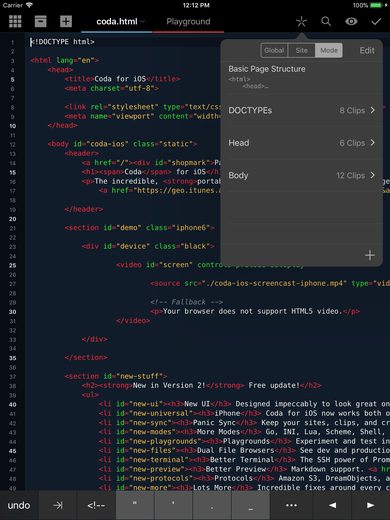390x520 pixels.
Task: Switch to the Playground tab
Action: tap(188, 22)
